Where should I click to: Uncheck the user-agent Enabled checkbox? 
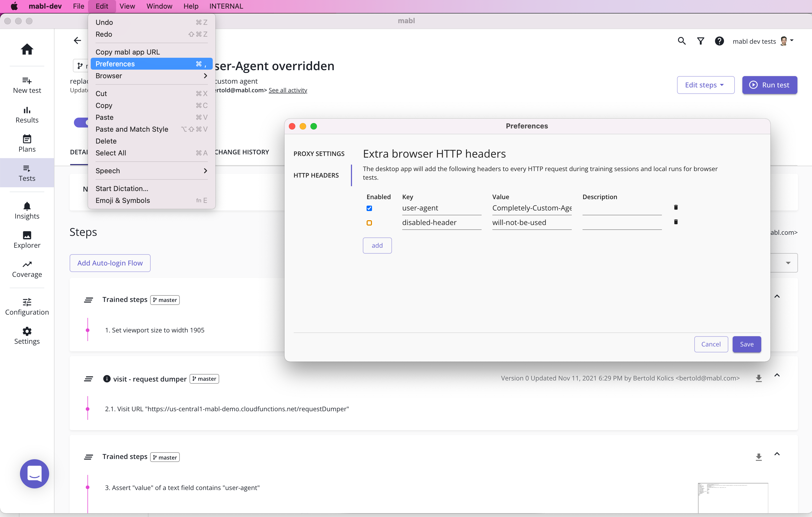369,208
